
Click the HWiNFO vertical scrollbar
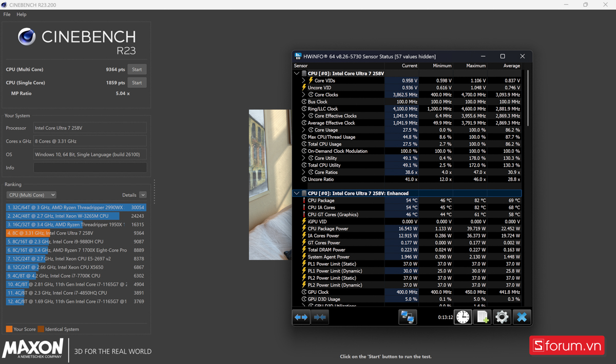click(527, 97)
